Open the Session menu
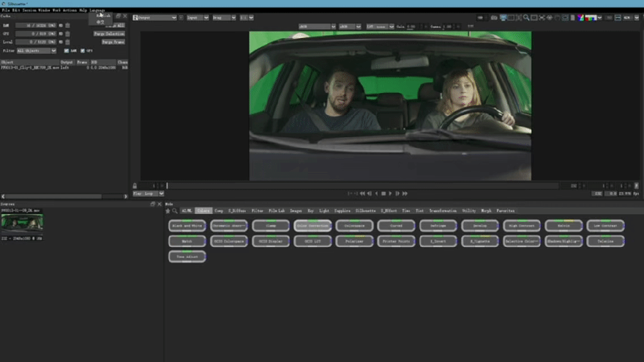Viewport: 644px width, 362px height. (29, 10)
